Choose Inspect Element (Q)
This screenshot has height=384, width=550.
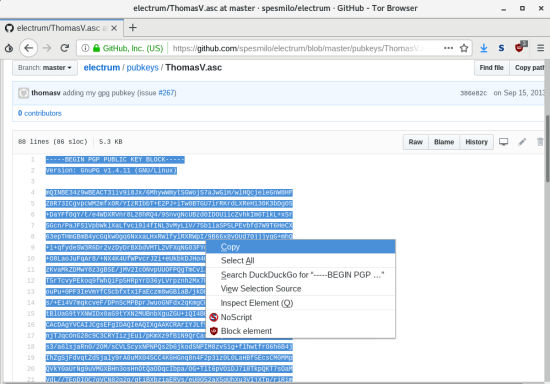coord(301,303)
